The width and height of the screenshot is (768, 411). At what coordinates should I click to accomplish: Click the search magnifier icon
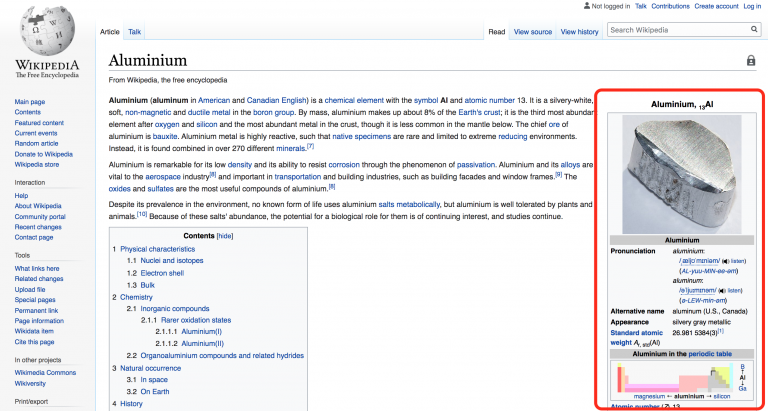tap(754, 30)
